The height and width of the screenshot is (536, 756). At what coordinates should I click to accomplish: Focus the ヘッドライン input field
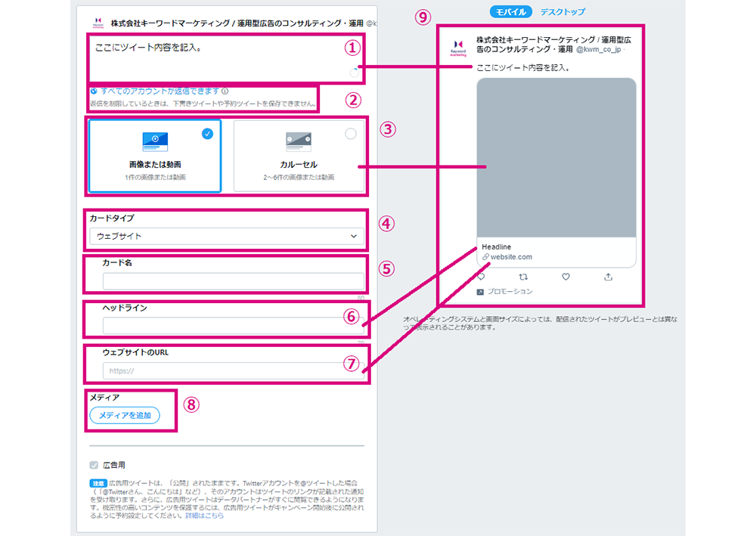[234, 326]
